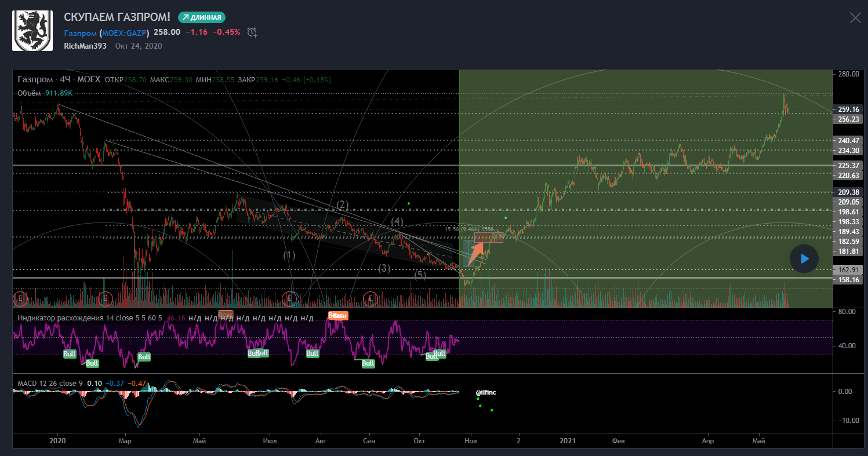Click the current price 258.00 in the header
The image size is (868, 456).
167,32
